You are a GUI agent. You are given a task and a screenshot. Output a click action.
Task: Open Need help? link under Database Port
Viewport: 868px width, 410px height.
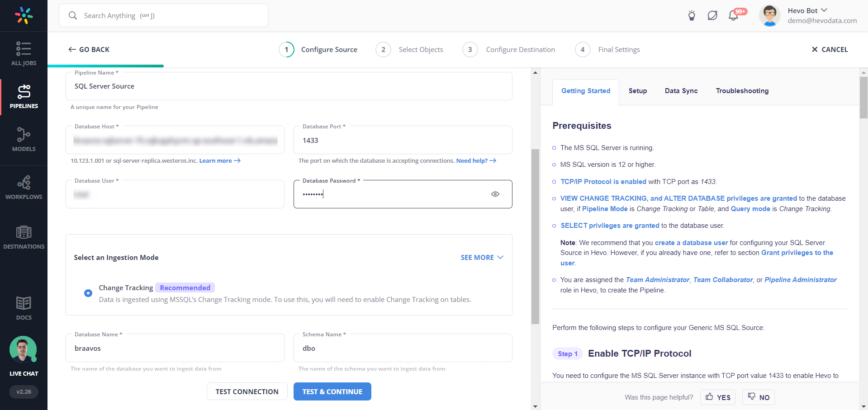(476, 160)
